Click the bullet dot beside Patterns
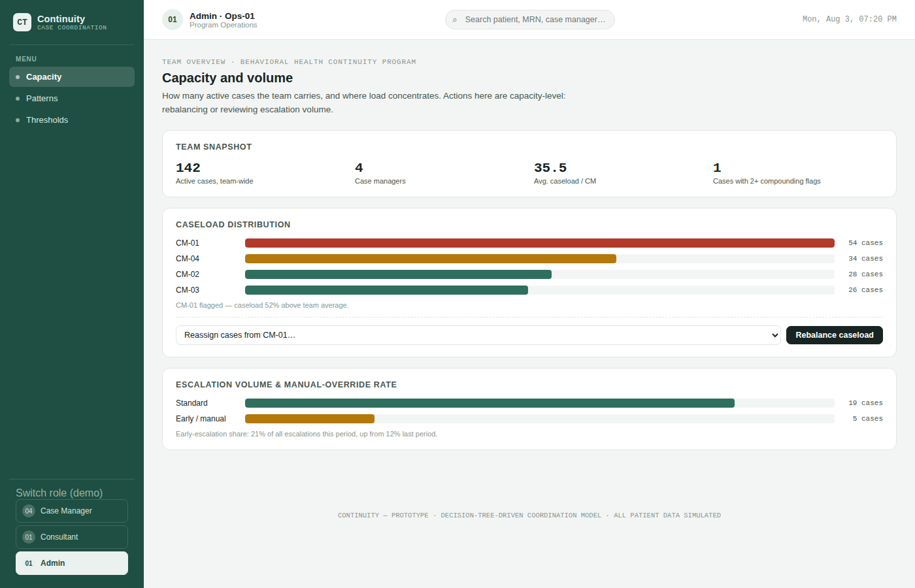This screenshot has width=915, height=588. point(18,99)
